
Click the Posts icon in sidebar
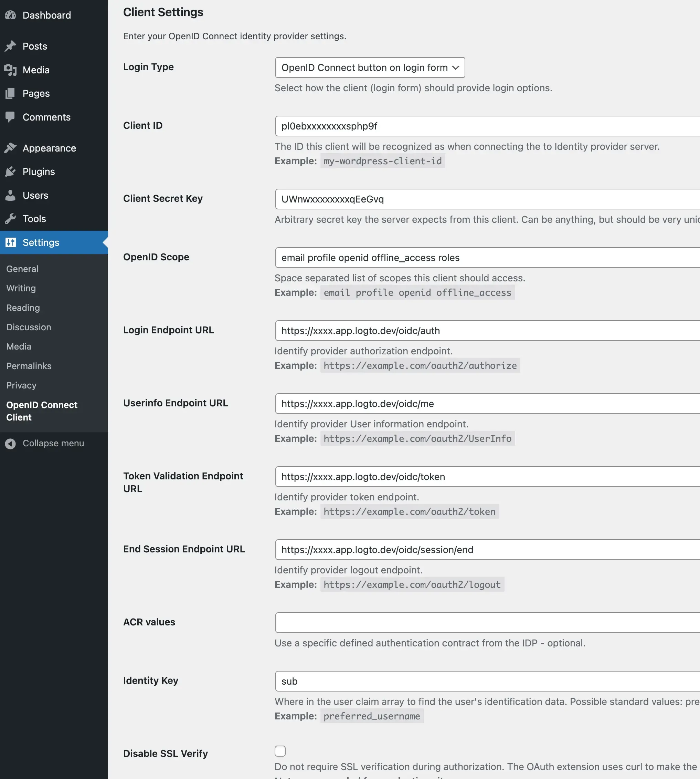[11, 46]
